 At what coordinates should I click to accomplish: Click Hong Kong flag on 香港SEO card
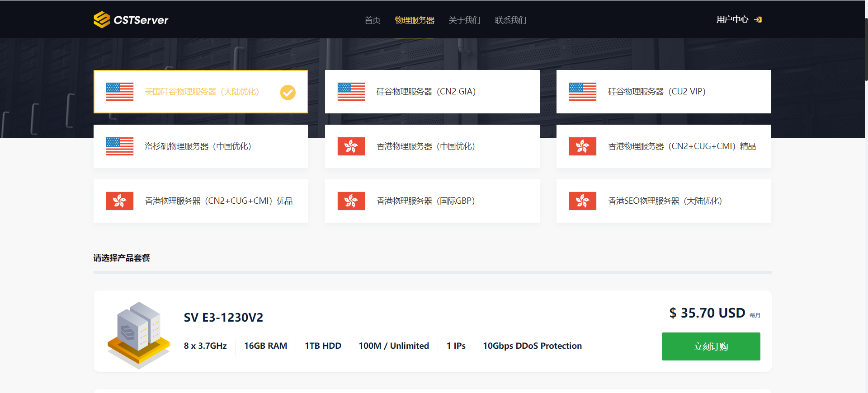(583, 201)
